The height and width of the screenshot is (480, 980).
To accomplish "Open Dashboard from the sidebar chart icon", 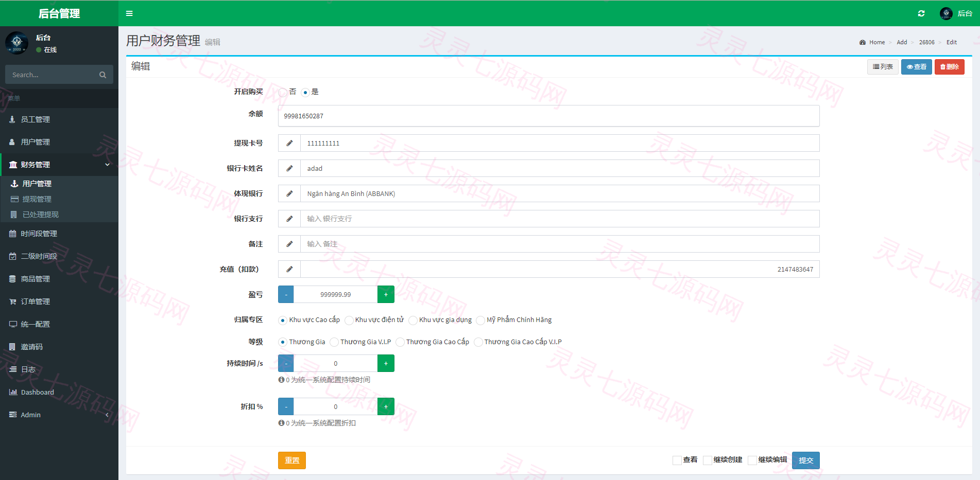I will [x=13, y=392].
